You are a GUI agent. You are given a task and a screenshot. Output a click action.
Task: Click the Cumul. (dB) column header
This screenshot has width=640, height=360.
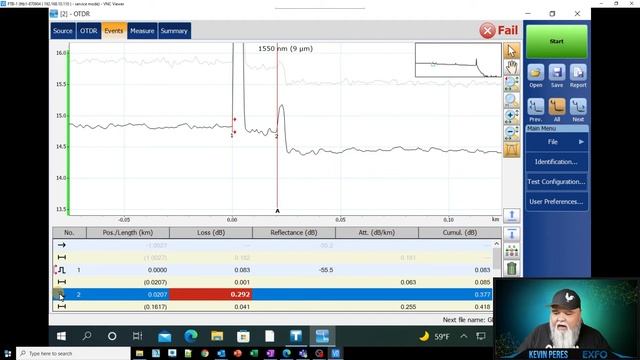[x=460, y=233]
